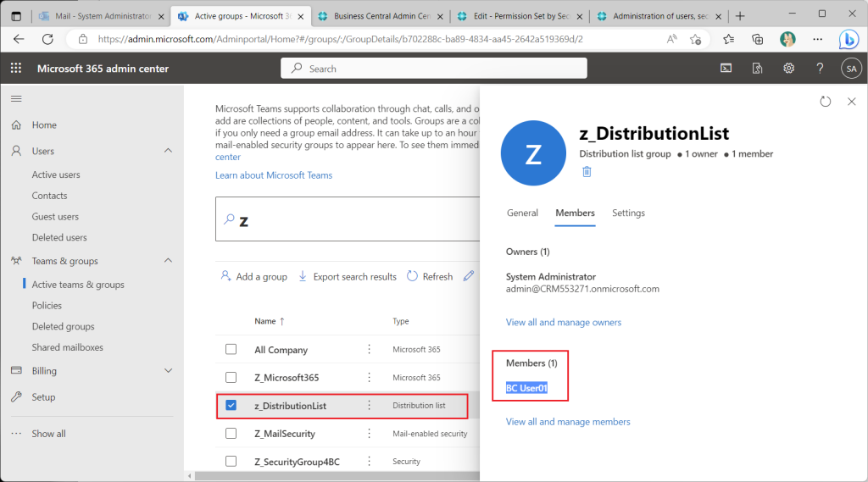The image size is (868, 482).
Task: Open View all and manage owners link
Action: [x=564, y=322]
